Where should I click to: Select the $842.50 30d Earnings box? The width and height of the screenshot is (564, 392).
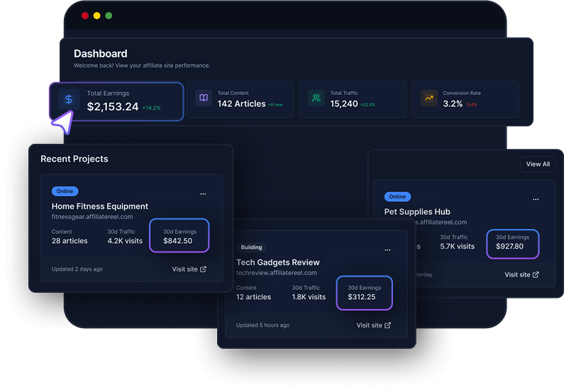coord(179,236)
